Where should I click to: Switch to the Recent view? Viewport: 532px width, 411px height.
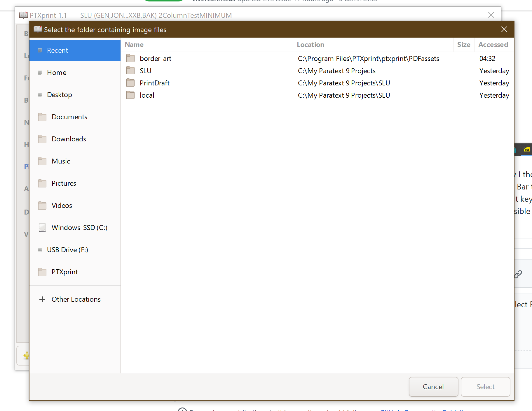(x=57, y=50)
